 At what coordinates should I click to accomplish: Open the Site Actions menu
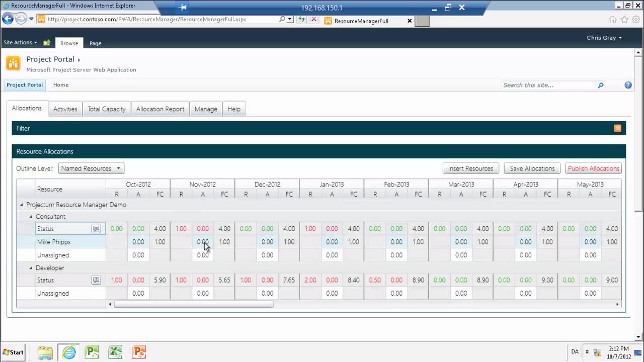click(20, 43)
